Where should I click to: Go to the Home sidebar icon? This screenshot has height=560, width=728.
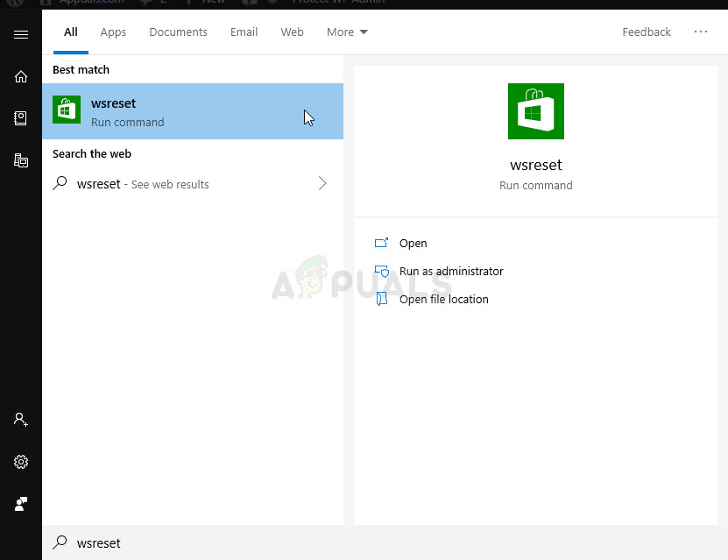tap(21, 76)
